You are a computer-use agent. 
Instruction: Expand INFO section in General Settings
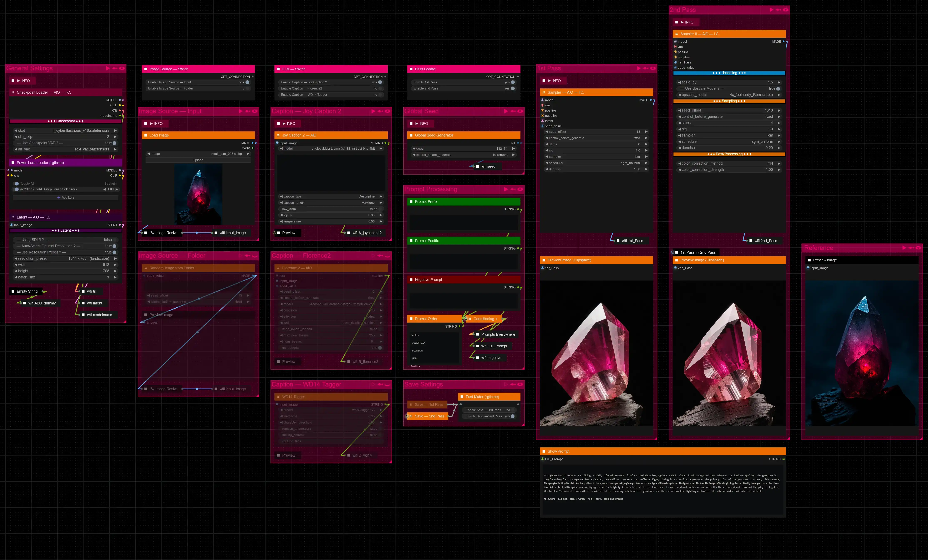click(21, 81)
